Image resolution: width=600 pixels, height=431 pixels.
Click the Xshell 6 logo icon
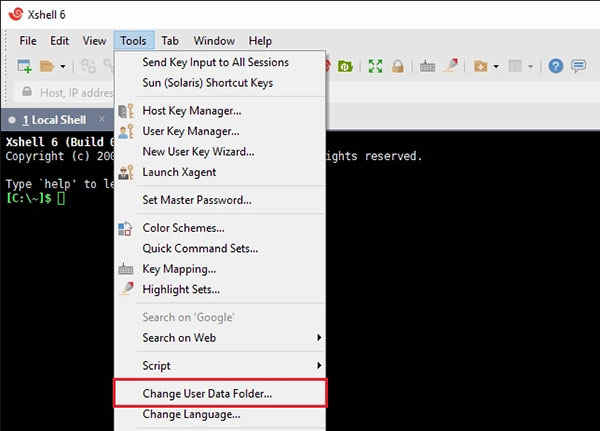pyautogui.click(x=16, y=14)
